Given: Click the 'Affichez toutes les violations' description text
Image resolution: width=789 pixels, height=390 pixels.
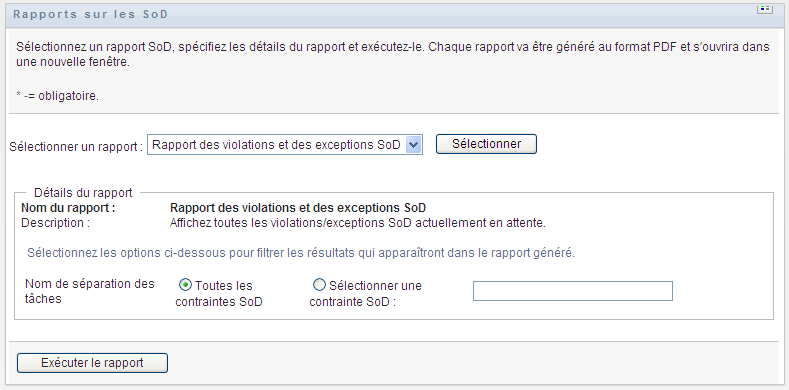Looking at the screenshot, I should click(x=358, y=223).
